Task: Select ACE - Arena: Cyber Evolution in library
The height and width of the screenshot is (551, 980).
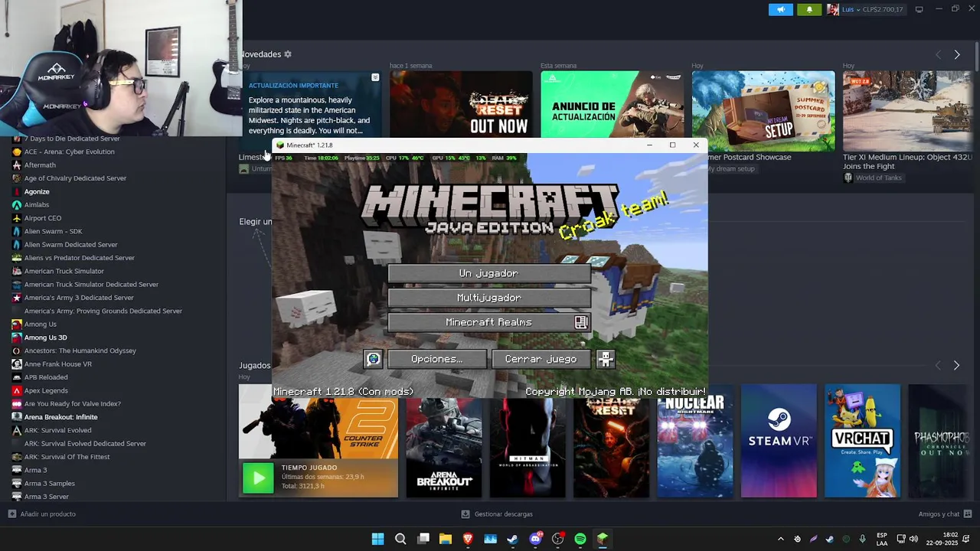Action: 69,152
